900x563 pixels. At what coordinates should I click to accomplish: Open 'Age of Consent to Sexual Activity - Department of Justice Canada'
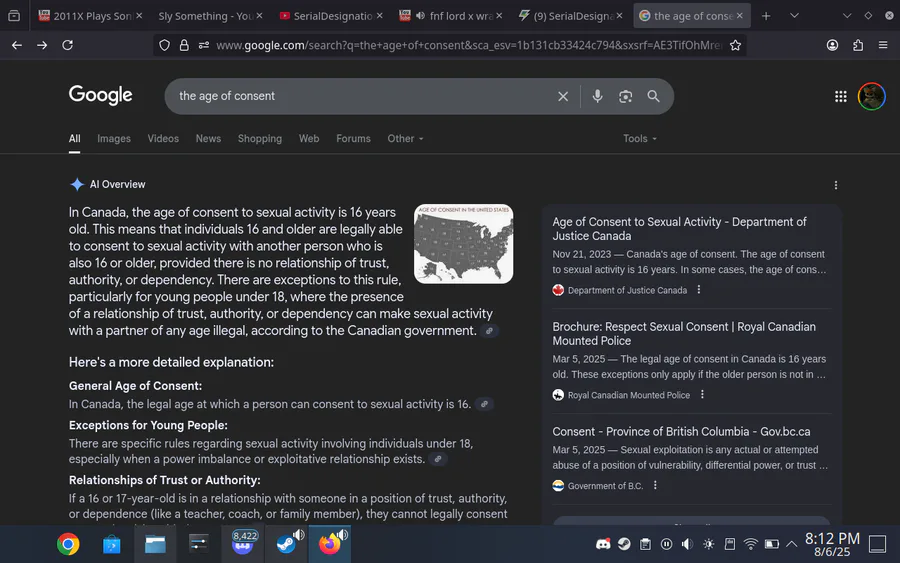pyautogui.click(x=680, y=229)
